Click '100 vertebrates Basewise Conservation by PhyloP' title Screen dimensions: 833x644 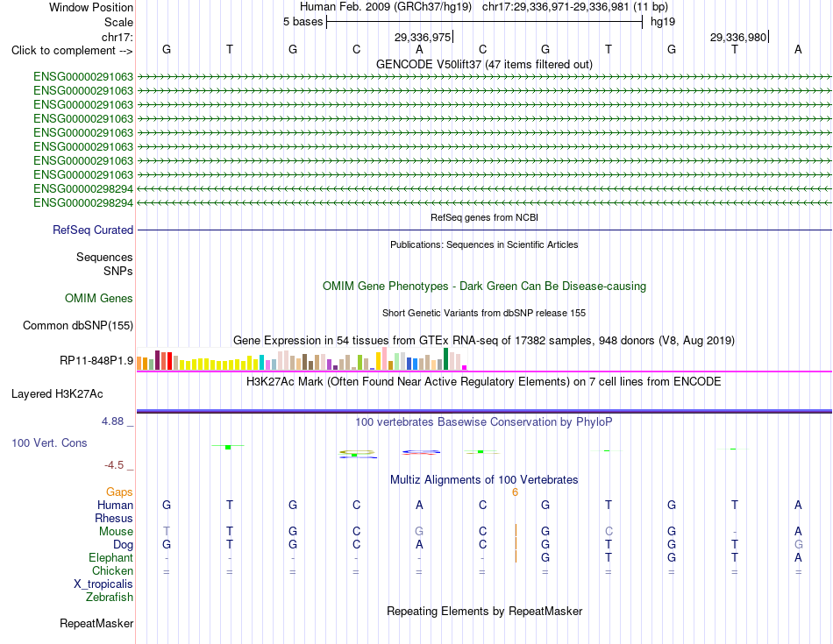coord(484,422)
